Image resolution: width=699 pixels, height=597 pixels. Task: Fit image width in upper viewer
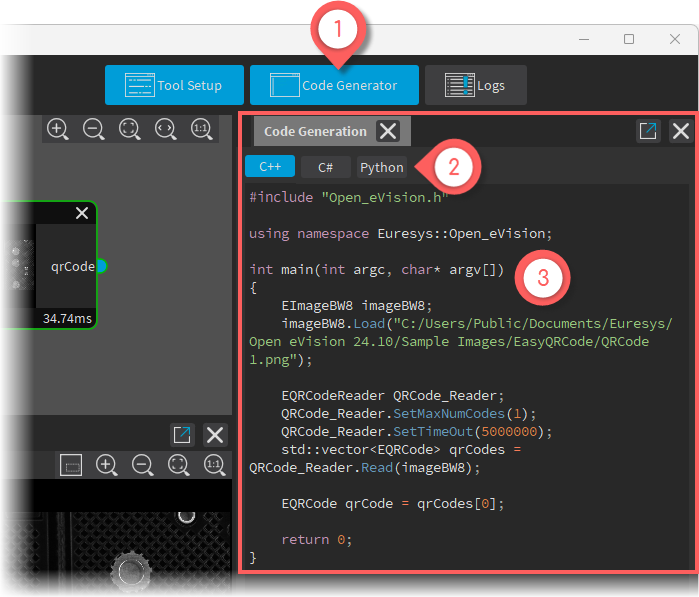(166, 129)
